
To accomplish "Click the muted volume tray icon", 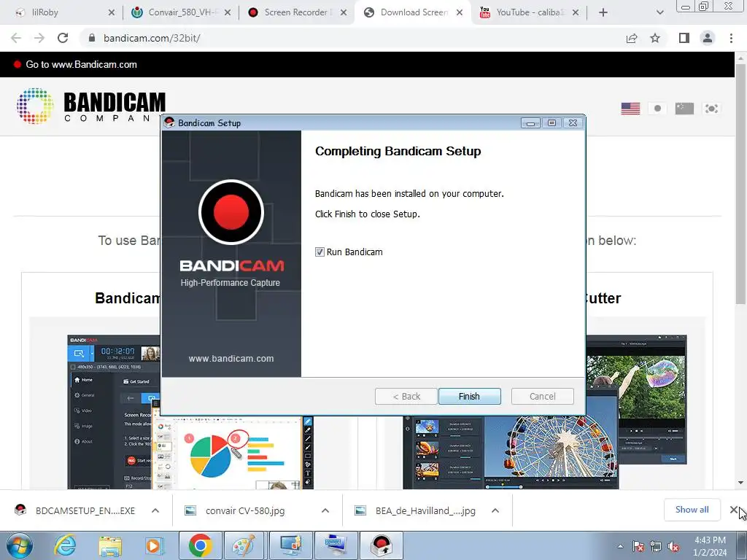I will click(x=673, y=547).
